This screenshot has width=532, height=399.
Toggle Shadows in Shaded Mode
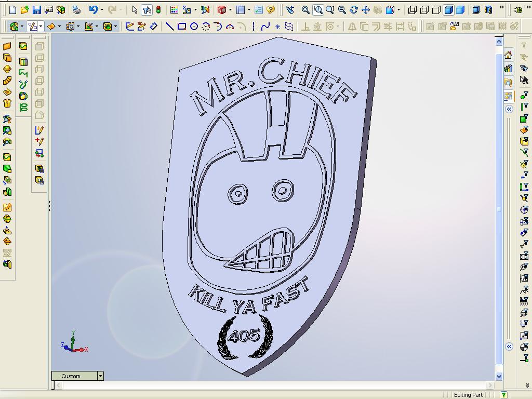[x=476, y=10]
